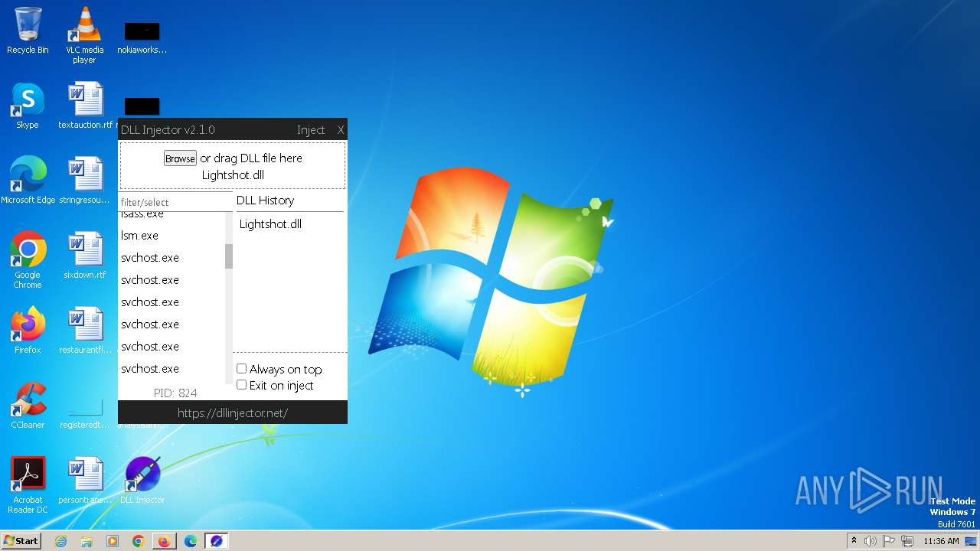
Task: Open Action Center flag icon
Action: (x=889, y=541)
